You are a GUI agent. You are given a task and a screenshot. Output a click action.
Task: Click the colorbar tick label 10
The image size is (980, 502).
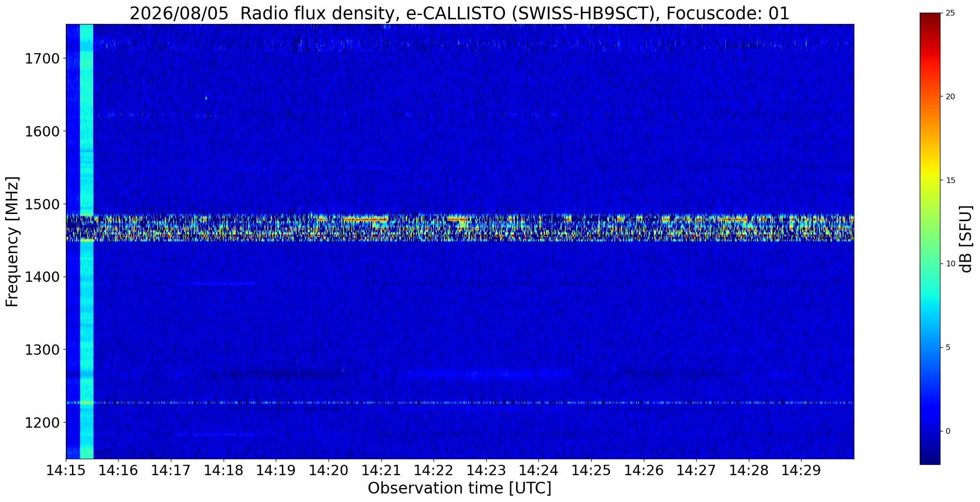[x=950, y=264]
